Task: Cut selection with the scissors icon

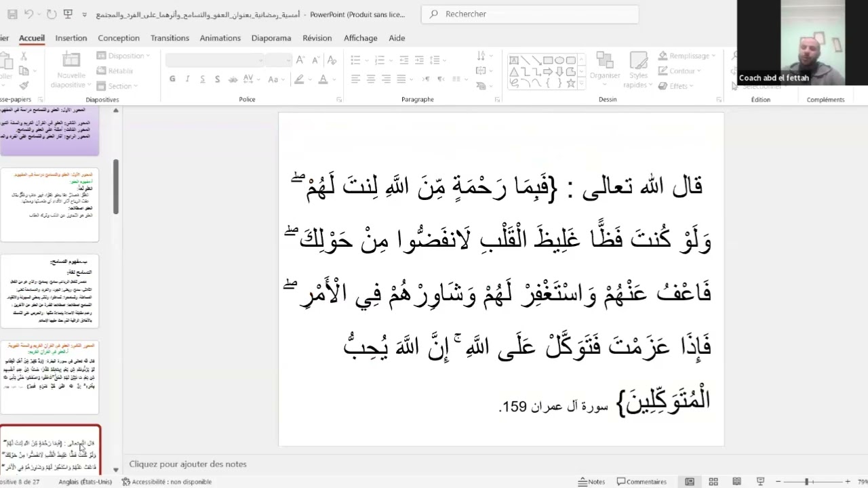Action: tap(24, 56)
